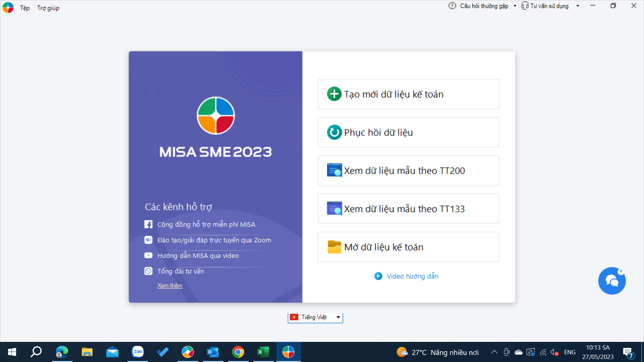Click Tạo mới dữ liệu kế toán button
The height and width of the screenshot is (362, 644).
[408, 94]
